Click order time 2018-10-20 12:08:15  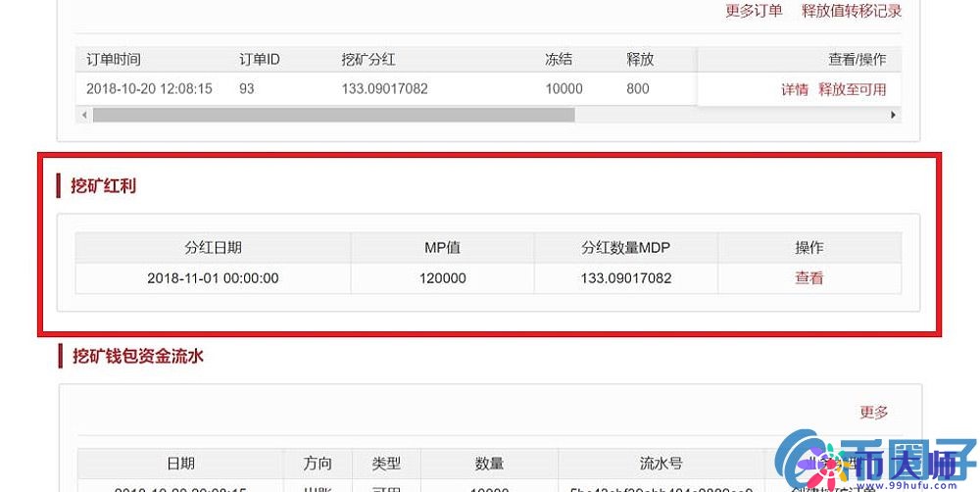click(x=149, y=89)
